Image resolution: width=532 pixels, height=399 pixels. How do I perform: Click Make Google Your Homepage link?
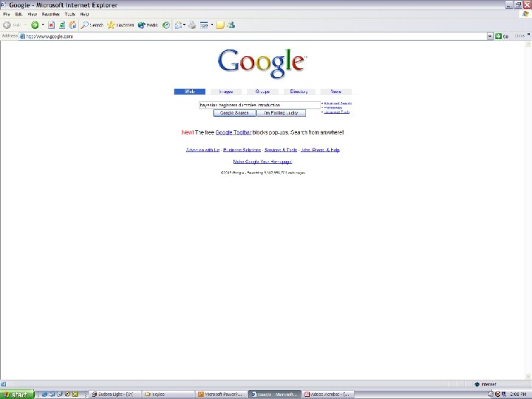tap(262, 162)
